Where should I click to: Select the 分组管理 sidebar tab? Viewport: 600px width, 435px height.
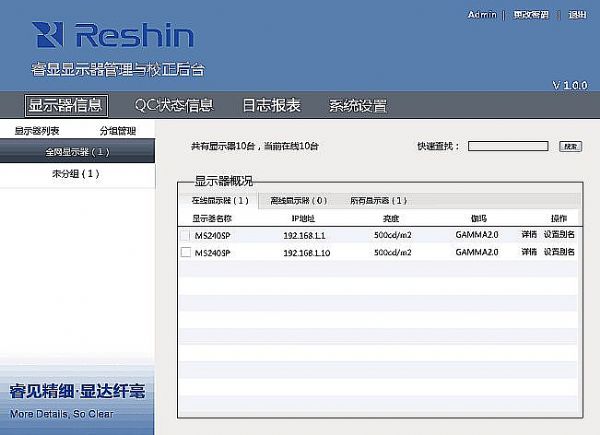[x=117, y=131]
